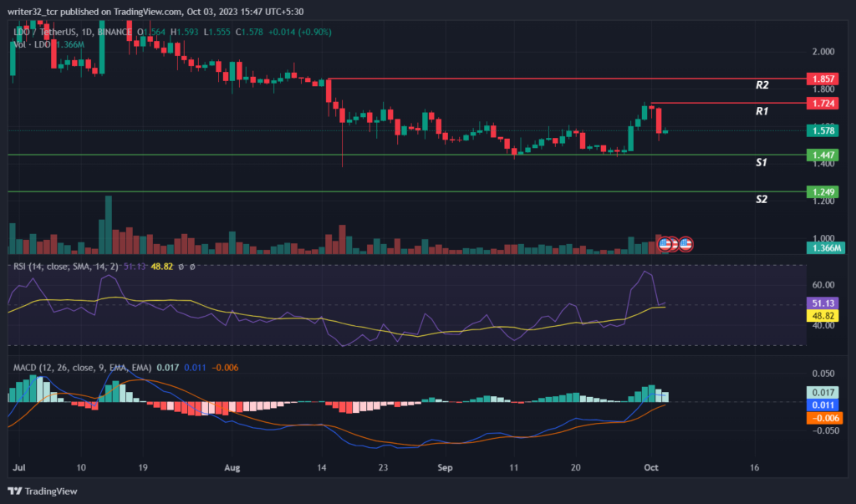
Task: Click the 1.200 price axis tick
Action: 823,201
